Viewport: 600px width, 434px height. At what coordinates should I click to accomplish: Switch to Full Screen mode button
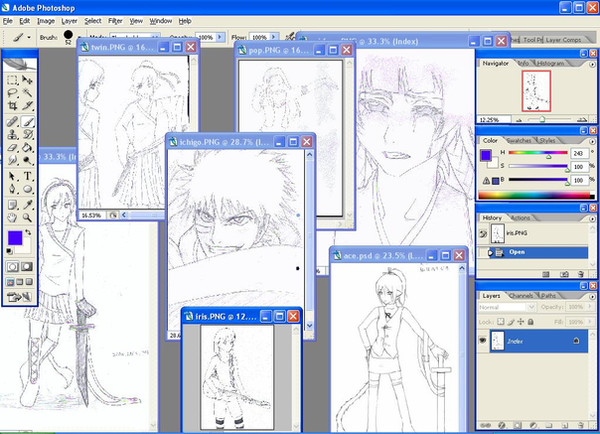click(29, 282)
